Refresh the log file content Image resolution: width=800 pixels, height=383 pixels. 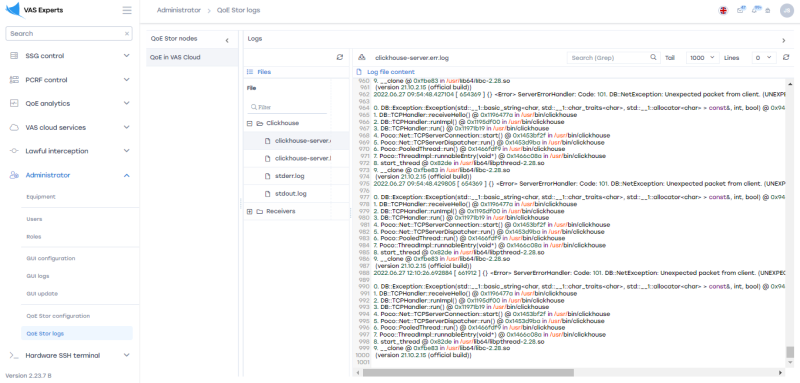[x=786, y=58]
